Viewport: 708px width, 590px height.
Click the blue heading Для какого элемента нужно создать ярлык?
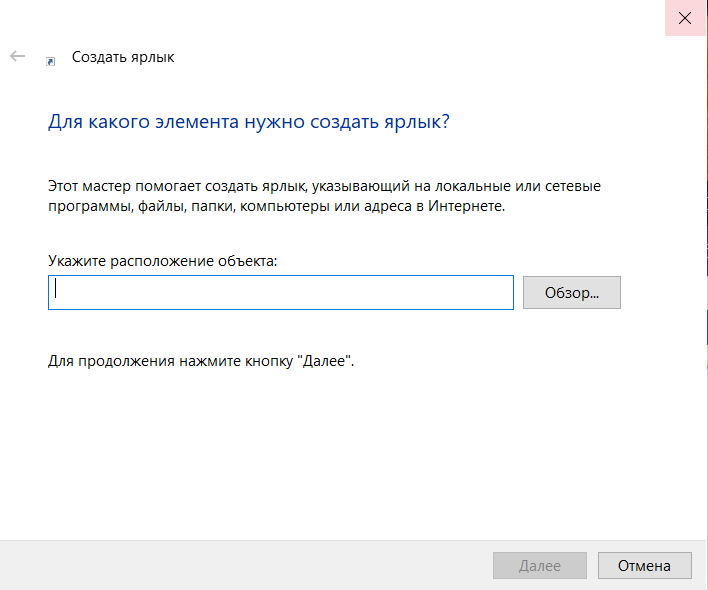tap(249, 122)
